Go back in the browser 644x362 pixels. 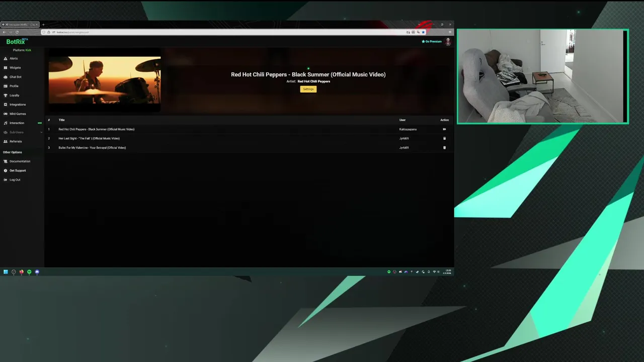[4, 32]
